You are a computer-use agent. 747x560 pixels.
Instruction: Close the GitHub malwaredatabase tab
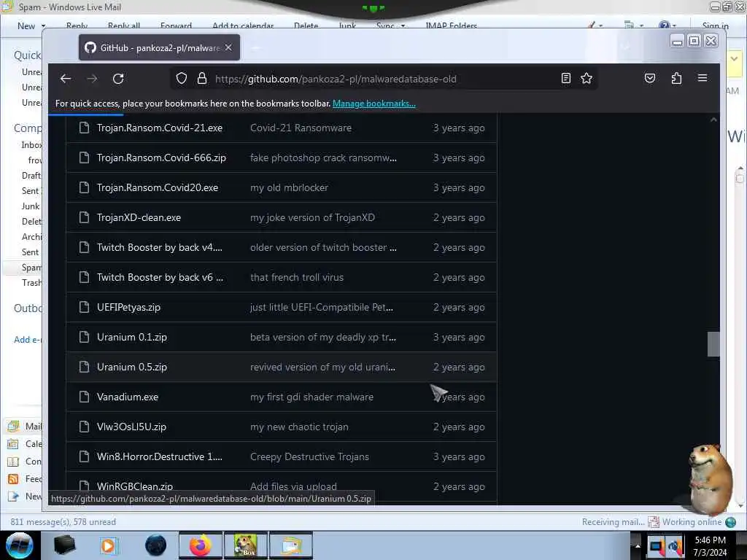(228, 47)
